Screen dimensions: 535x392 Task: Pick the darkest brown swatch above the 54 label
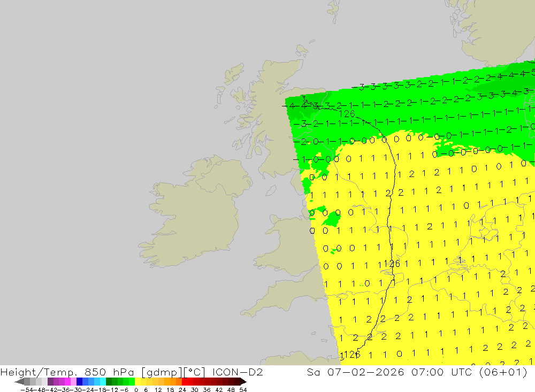237,382
